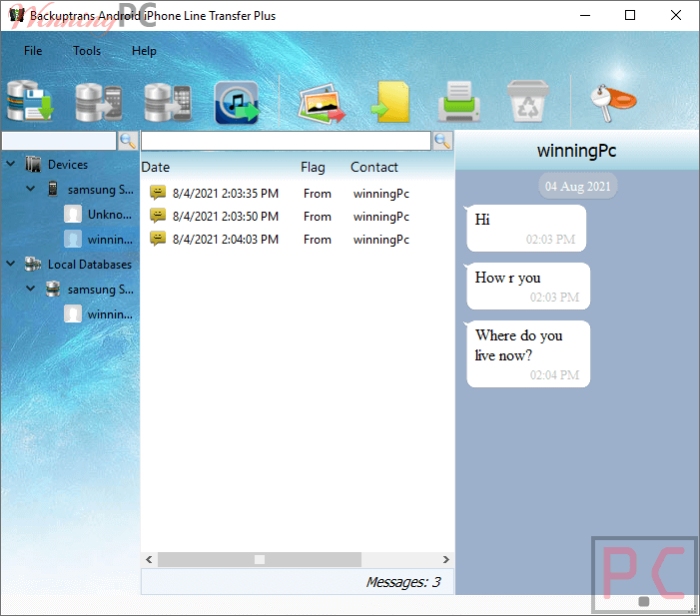Click the green printer icon
Image resolution: width=700 pixels, height=616 pixels.
459,102
